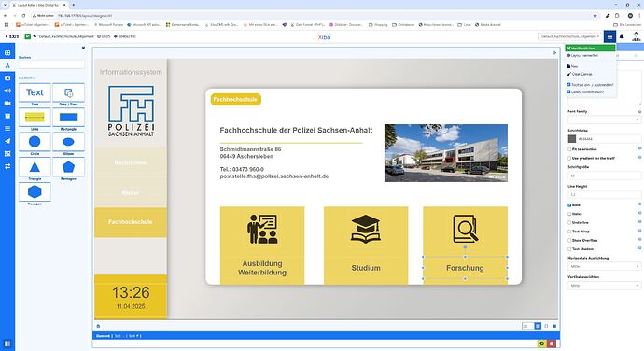Select the Studium tile on canvas
The image size is (644, 351).
click(x=366, y=246)
